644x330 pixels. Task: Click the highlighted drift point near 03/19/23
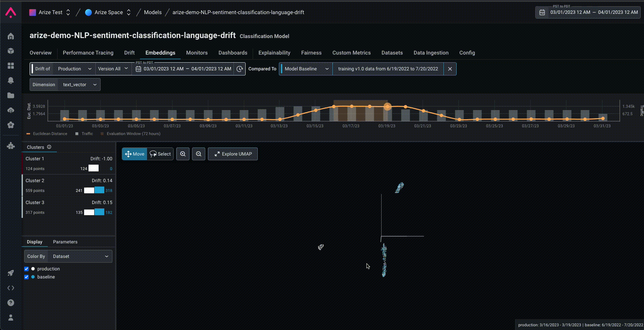click(388, 106)
